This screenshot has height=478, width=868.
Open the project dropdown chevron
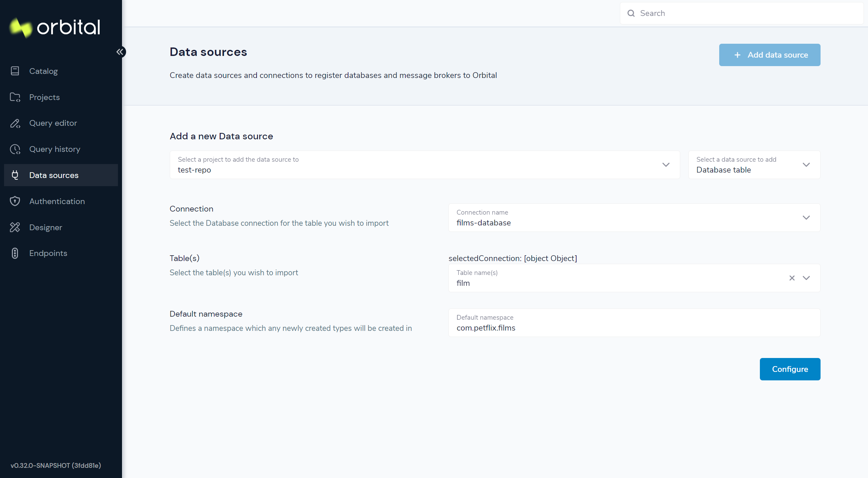pos(666,165)
